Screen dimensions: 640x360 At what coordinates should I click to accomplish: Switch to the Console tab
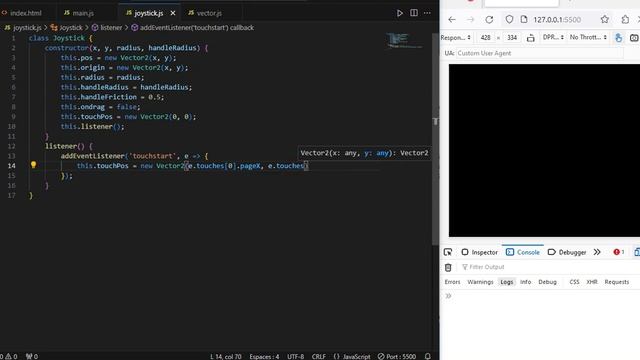(523, 252)
